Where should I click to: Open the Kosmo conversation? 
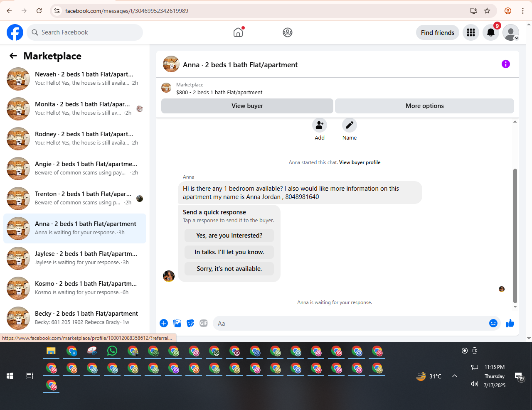(x=75, y=288)
